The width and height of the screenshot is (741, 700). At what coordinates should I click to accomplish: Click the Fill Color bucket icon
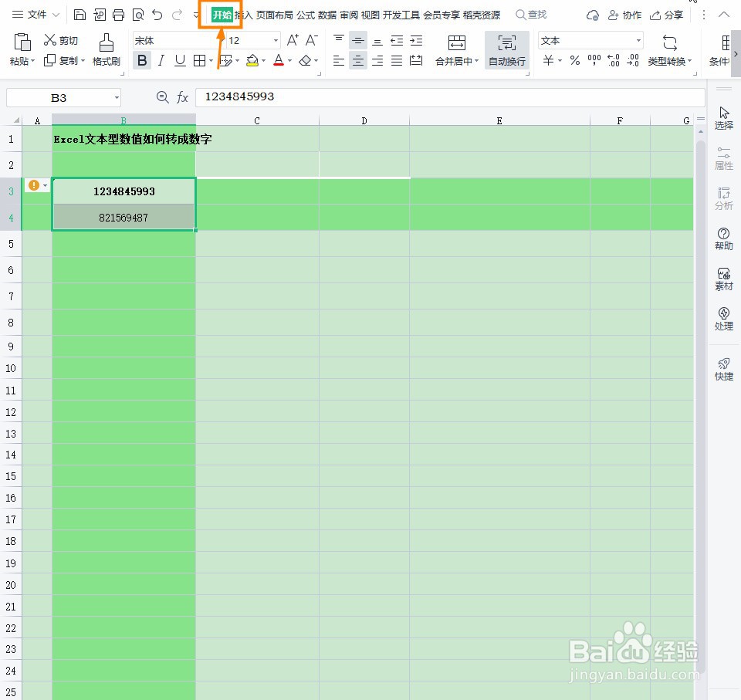point(252,60)
